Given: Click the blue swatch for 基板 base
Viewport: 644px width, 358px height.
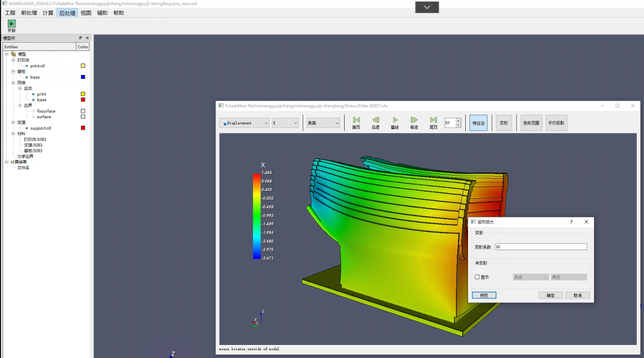Looking at the screenshot, I should pyautogui.click(x=83, y=77).
